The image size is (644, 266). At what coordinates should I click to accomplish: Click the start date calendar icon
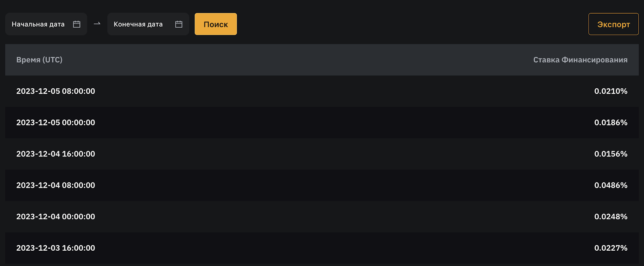click(x=76, y=24)
